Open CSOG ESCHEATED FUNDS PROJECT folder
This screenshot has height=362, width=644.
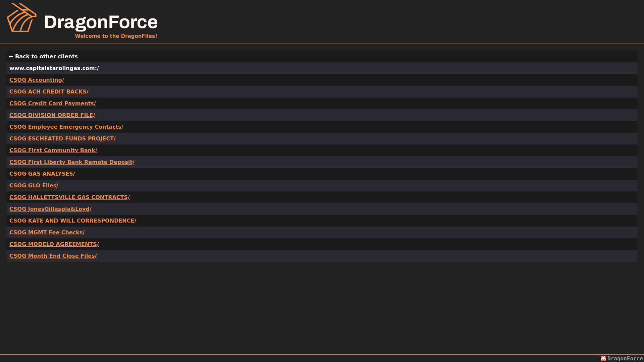point(62,138)
